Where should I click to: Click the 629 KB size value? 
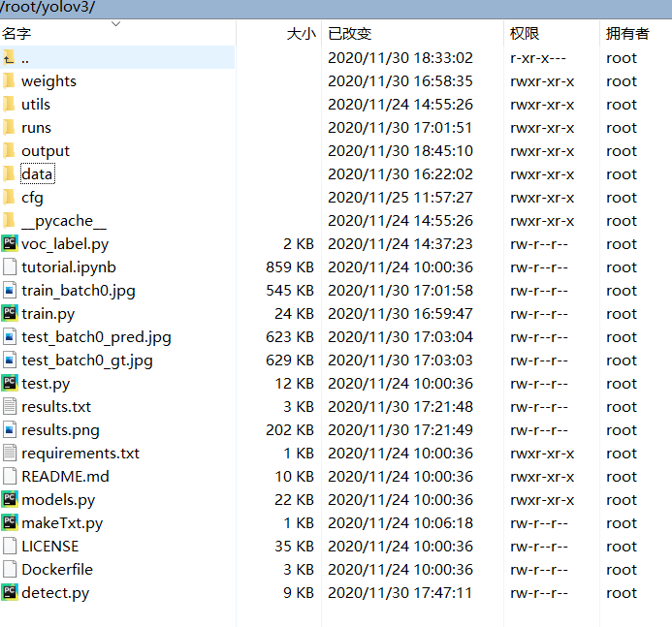coord(290,361)
